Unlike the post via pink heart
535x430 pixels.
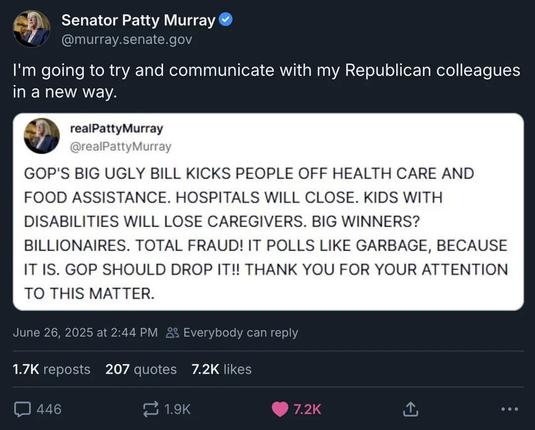coord(280,409)
